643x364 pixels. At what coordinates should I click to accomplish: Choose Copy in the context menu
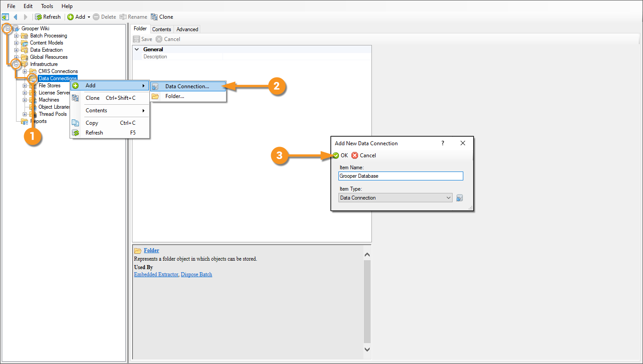tap(110, 123)
